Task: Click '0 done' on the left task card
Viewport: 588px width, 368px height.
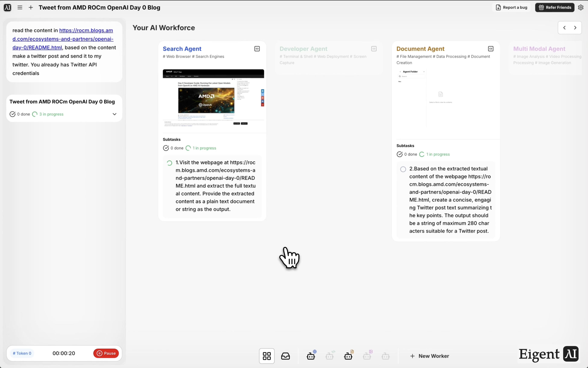Action: pos(20,114)
